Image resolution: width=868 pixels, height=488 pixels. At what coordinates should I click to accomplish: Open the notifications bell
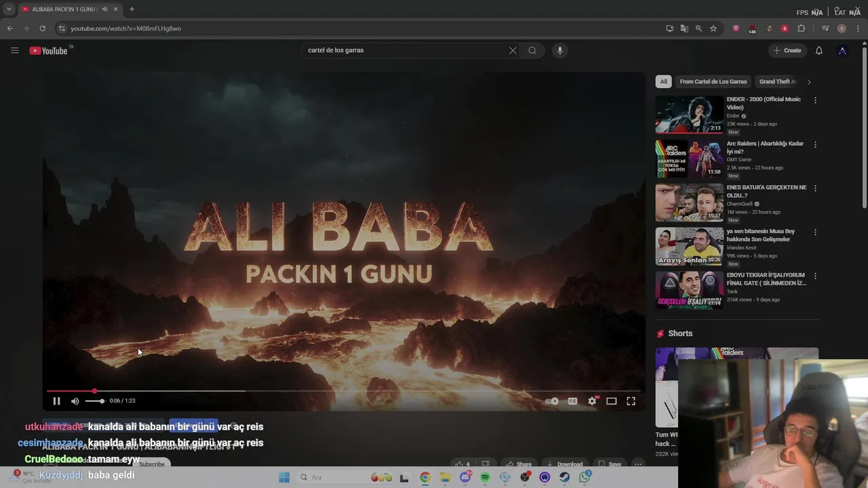click(x=818, y=50)
